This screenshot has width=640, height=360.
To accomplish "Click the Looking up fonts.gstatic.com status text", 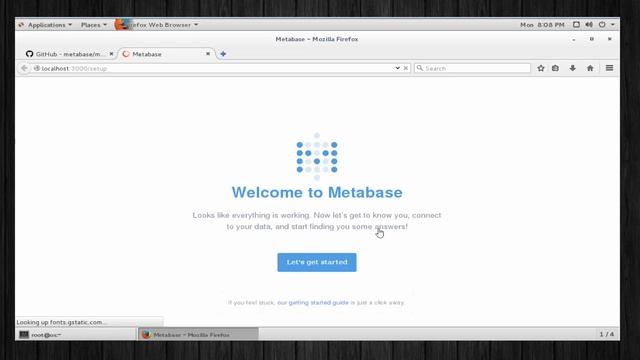I will (61, 322).
